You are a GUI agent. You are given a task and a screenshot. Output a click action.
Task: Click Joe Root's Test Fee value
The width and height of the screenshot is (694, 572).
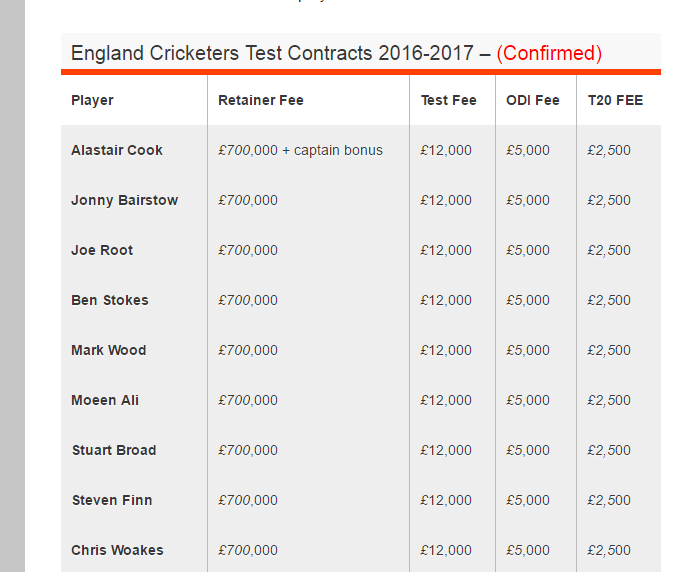click(x=446, y=250)
